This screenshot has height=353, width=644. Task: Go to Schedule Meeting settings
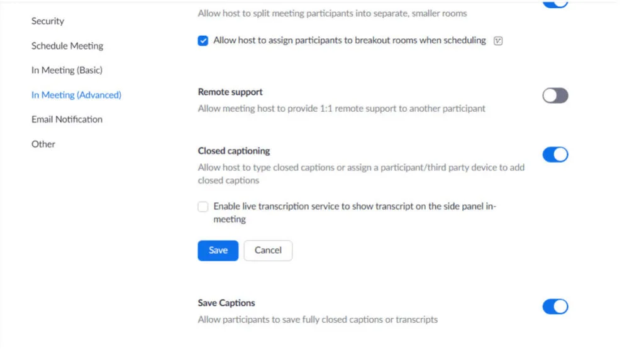click(67, 45)
